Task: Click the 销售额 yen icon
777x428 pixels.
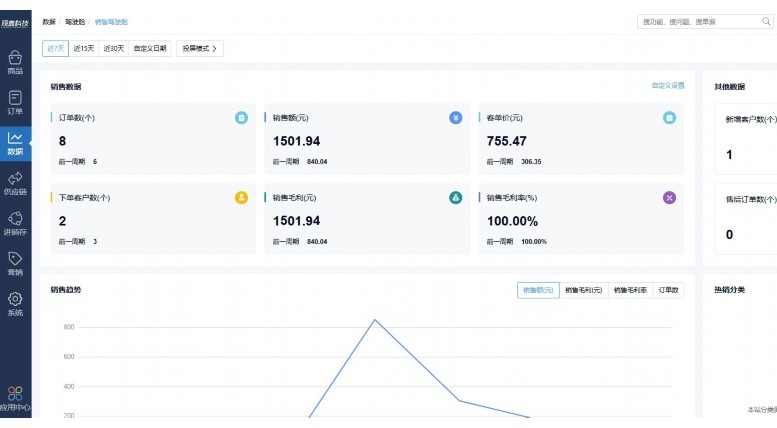Action: pos(455,117)
